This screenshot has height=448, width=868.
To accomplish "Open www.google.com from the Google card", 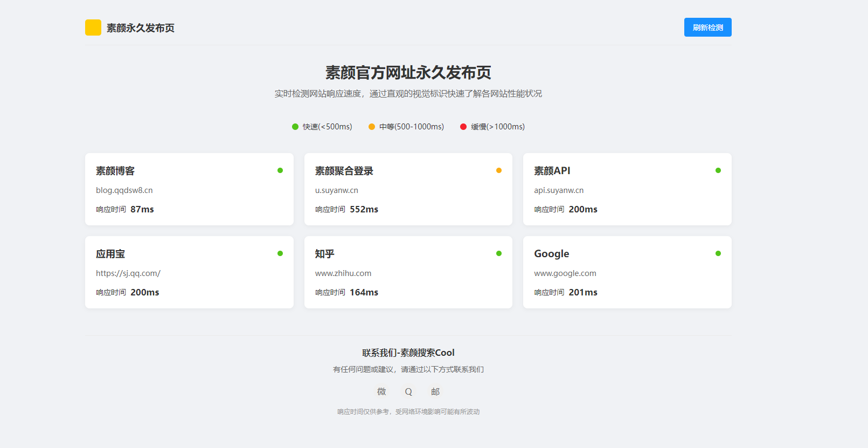I will (x=565, y=273).
